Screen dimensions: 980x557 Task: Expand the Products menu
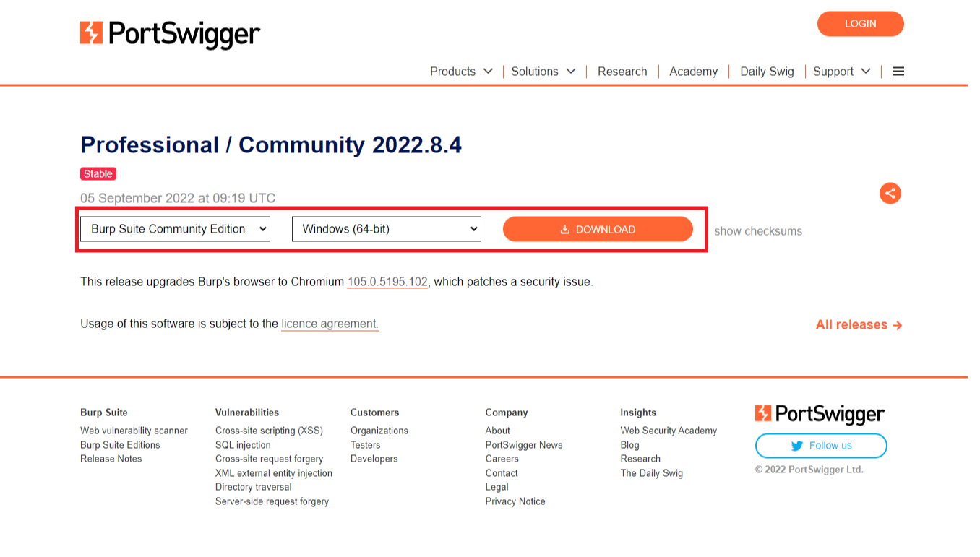coord(461,72)
